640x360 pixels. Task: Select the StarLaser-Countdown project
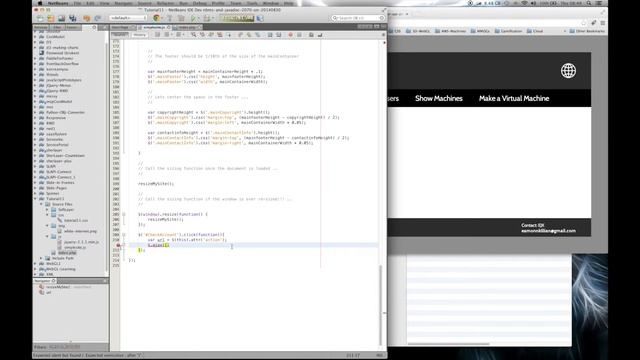(65, 156)
